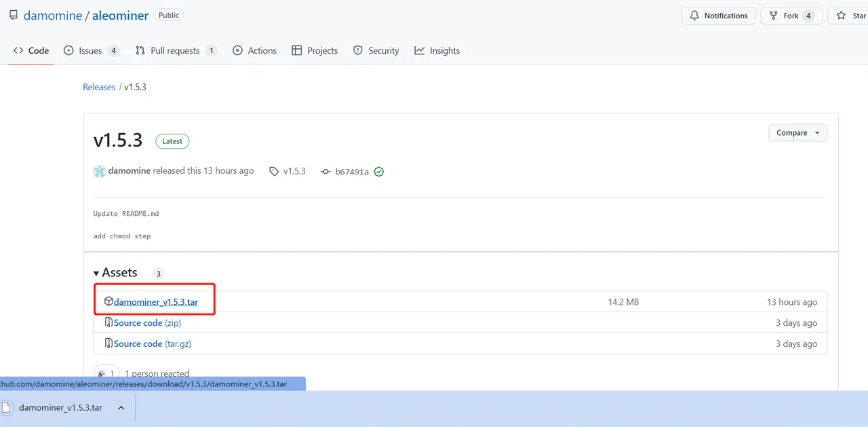Click the tag icon next to v1.5.3
Screen dimensions: 868x427
click(x=274, y=172)
